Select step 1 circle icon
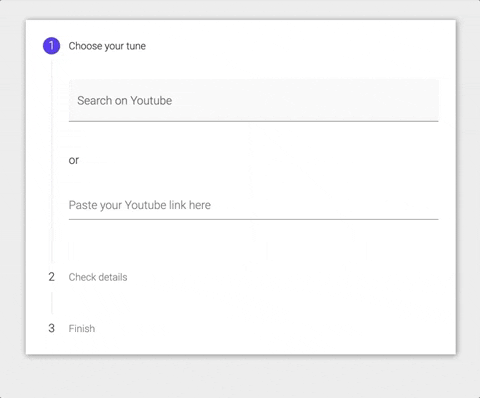 (x=51, y=46)
